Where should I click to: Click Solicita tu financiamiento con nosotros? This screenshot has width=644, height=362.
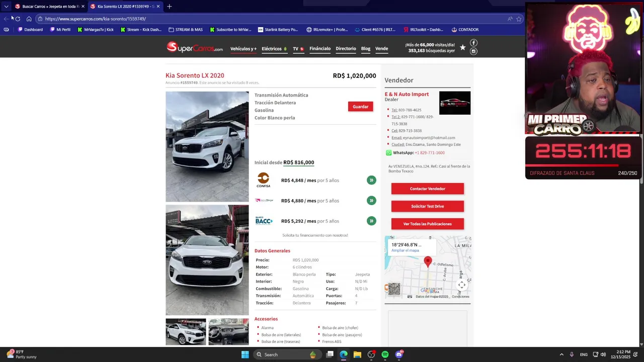coord(315,235)
